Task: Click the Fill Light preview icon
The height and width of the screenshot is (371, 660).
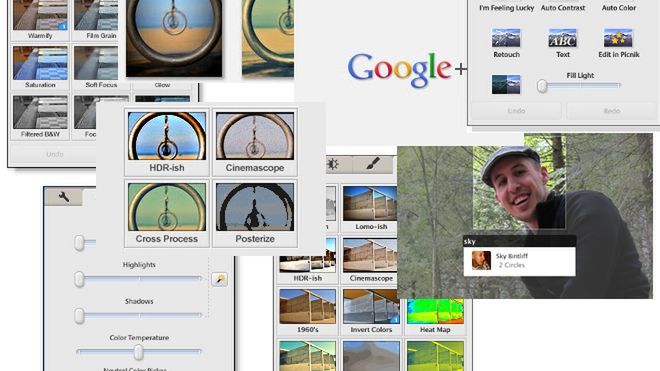Action: 506,84
